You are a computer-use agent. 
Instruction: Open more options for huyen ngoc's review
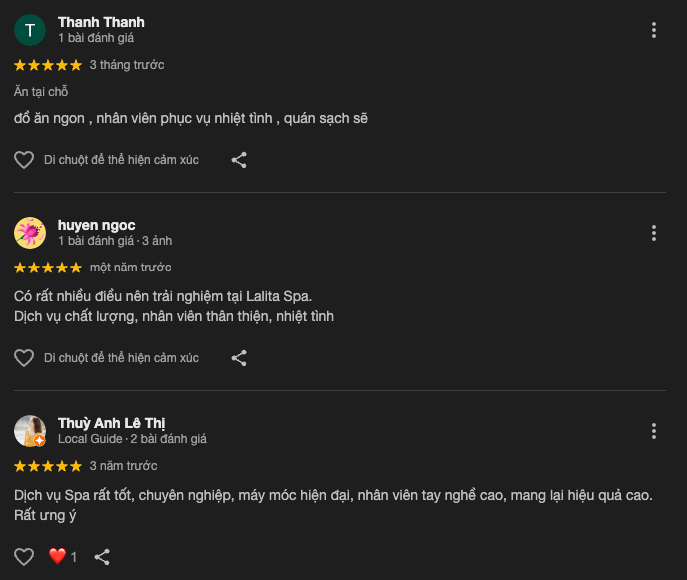tap(654, 233)
